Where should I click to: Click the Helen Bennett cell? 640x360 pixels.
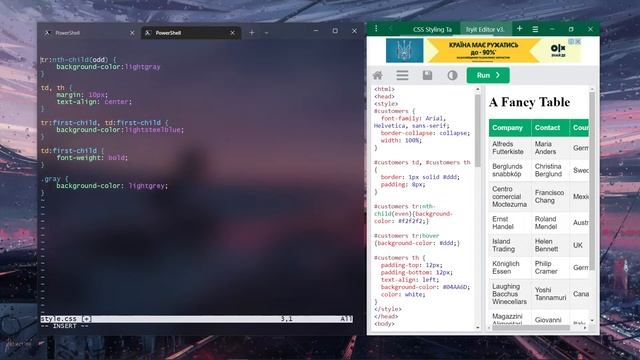(550, 245)
